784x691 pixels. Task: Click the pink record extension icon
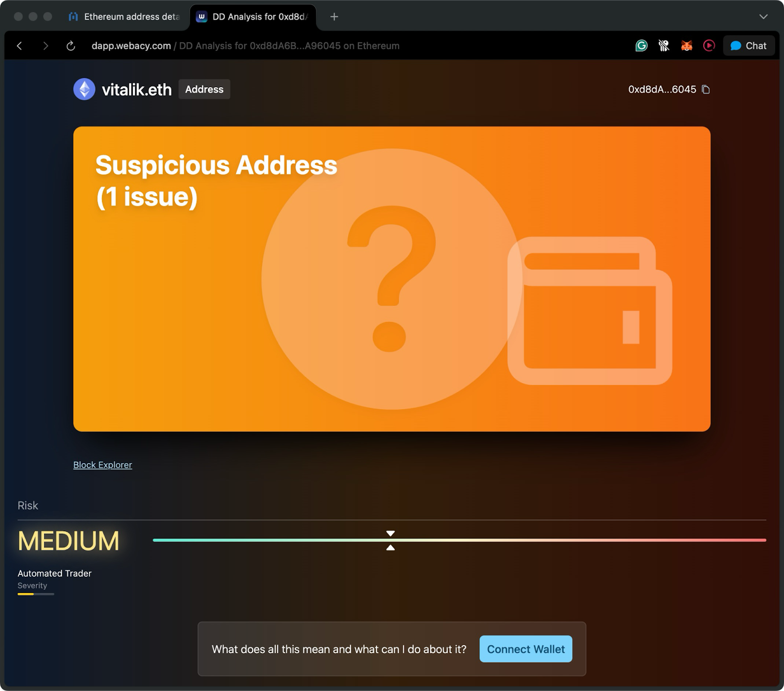coord(709,46)
